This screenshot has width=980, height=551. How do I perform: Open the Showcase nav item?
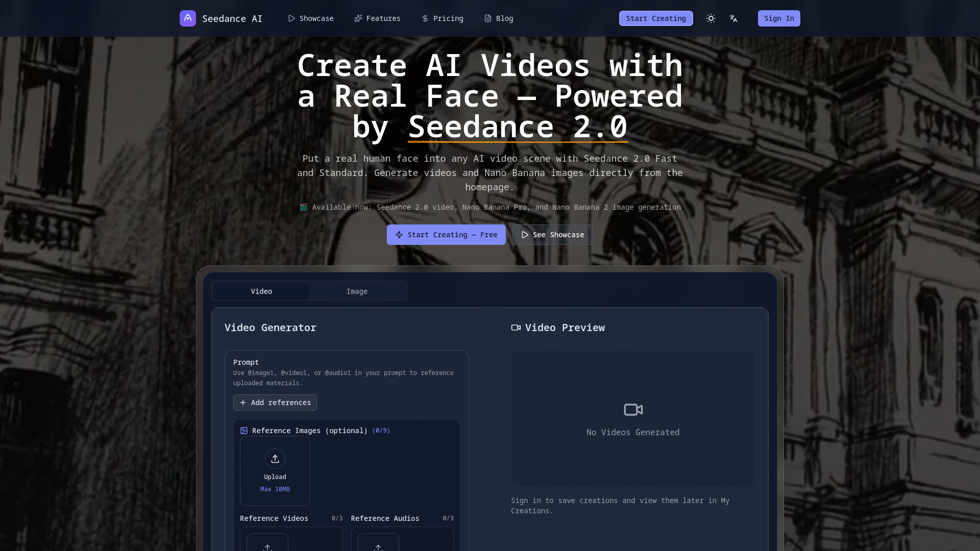click(310, 18)
